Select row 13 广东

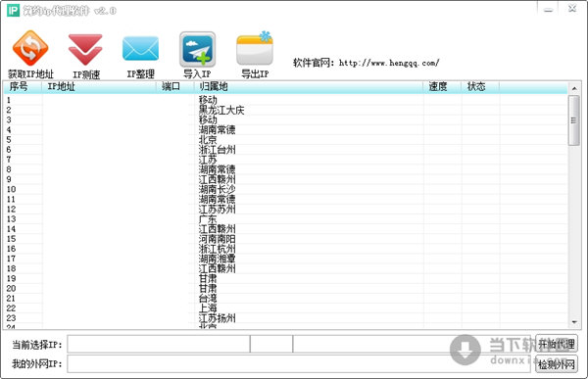pos(285,219)
